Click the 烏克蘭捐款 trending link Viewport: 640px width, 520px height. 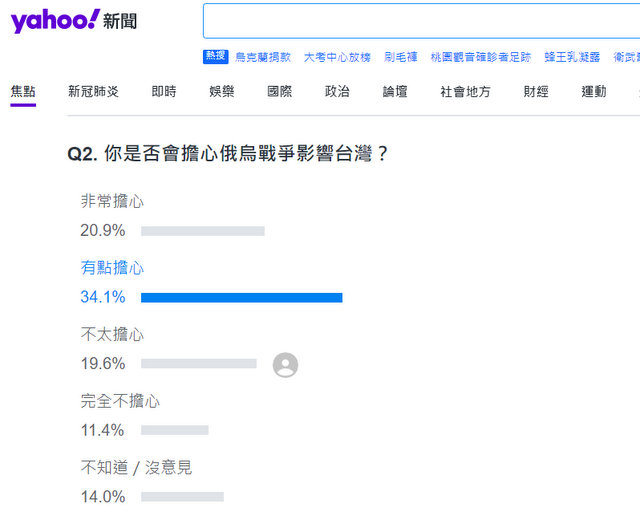[x=264, y=58]
